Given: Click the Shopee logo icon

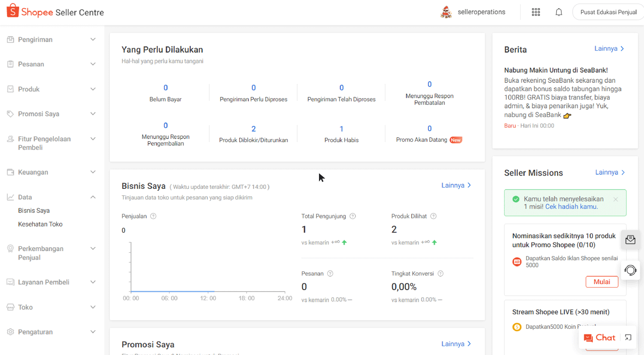Looking at the screenshot, I should click(x=13, y=11).
